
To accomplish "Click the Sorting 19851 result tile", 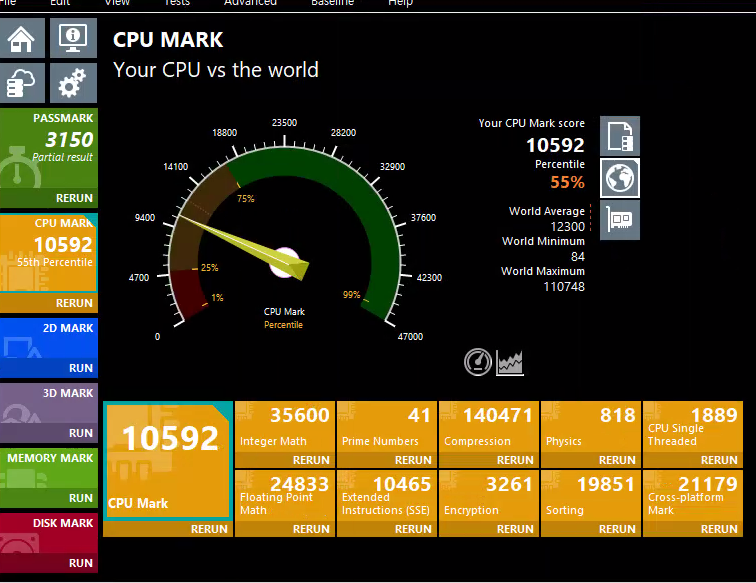I will (591, 496).
